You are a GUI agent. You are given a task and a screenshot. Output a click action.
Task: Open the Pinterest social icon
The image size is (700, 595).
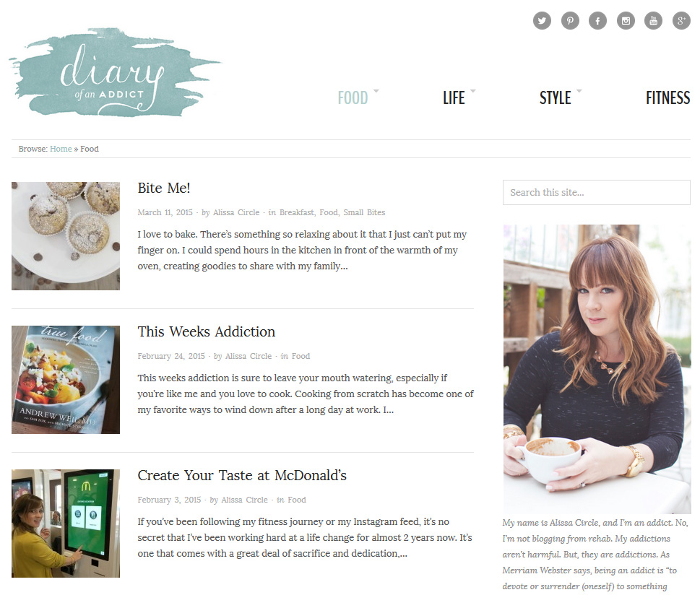click(570, 20)
